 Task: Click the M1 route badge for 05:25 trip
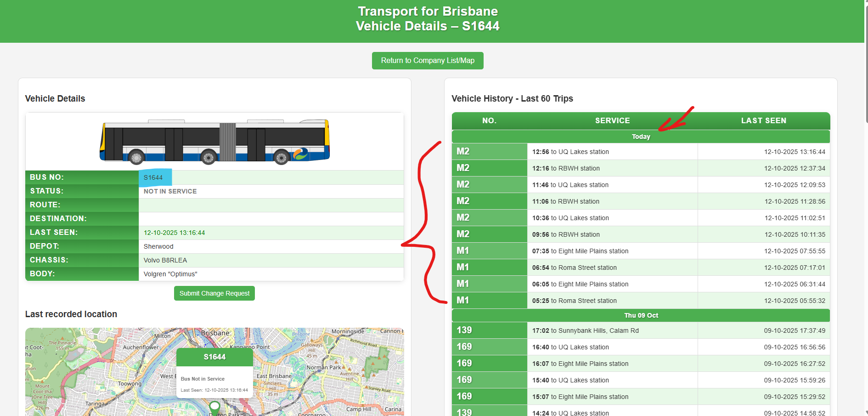click(463, 301)
